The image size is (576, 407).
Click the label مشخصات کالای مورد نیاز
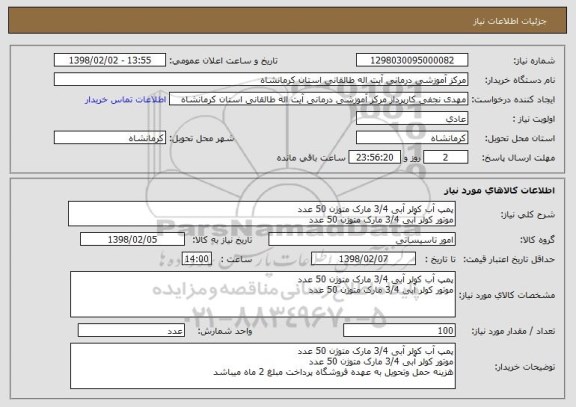point(507,295)
